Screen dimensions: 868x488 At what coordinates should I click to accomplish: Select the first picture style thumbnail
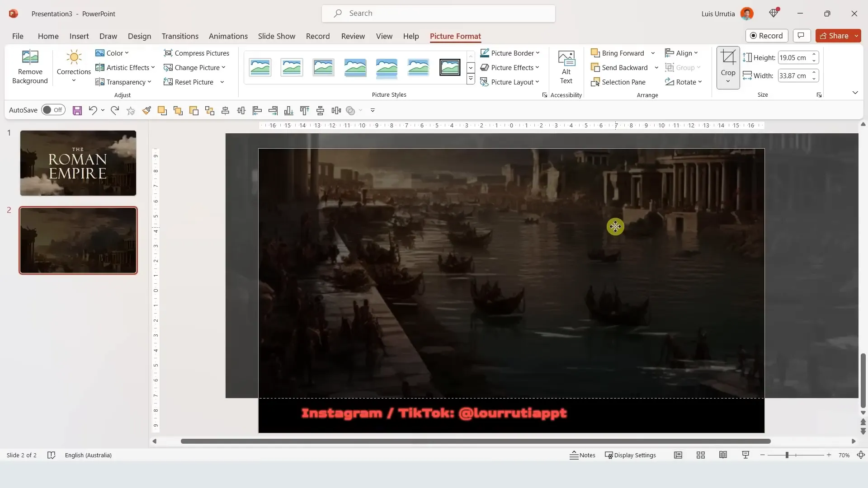[260, 67]
